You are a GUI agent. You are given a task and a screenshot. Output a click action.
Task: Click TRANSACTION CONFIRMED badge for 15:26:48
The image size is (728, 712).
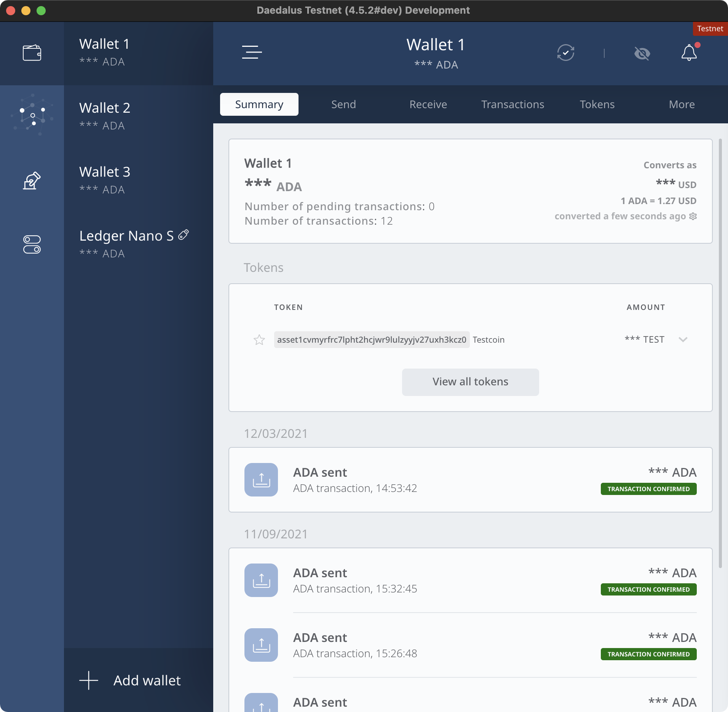(649, 654)
